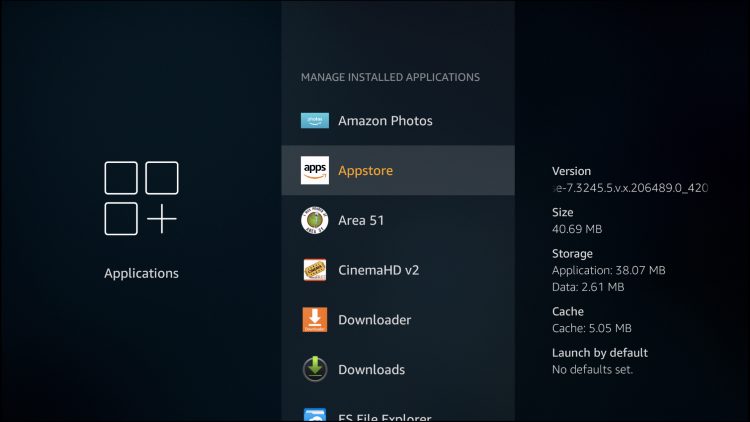Click the No defaults set text

point(592,369)
